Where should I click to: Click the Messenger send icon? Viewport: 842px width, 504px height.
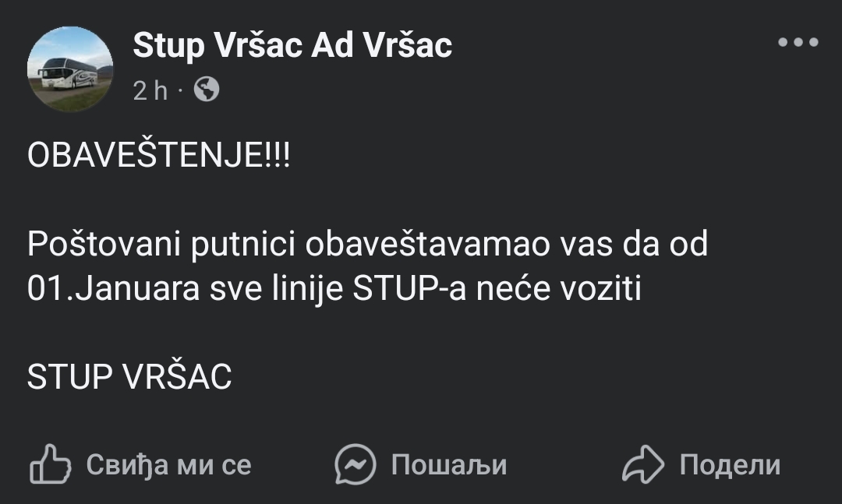click(x=356, y=465)
